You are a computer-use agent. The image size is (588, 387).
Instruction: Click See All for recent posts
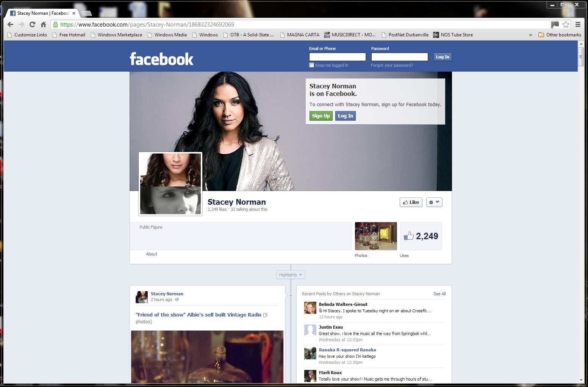(x=439, y=294)
